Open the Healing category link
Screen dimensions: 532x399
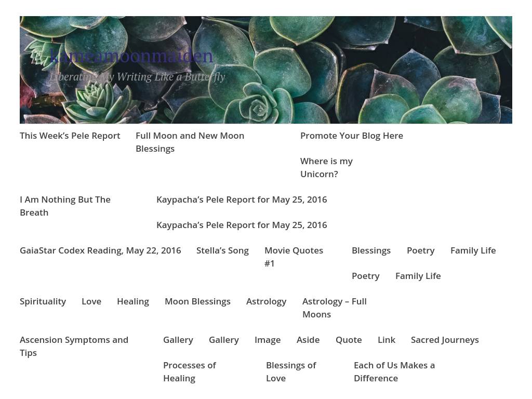click(x=133, y=302)
